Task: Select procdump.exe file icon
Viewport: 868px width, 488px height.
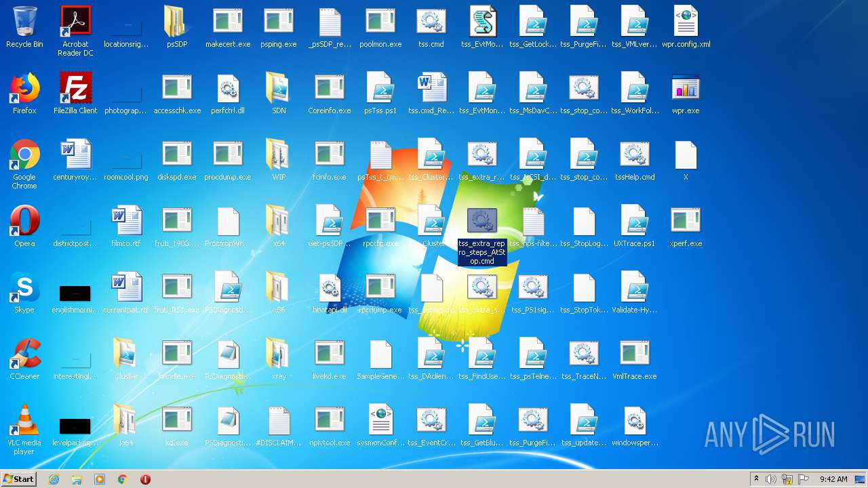Action: click(x=228, y=155)
